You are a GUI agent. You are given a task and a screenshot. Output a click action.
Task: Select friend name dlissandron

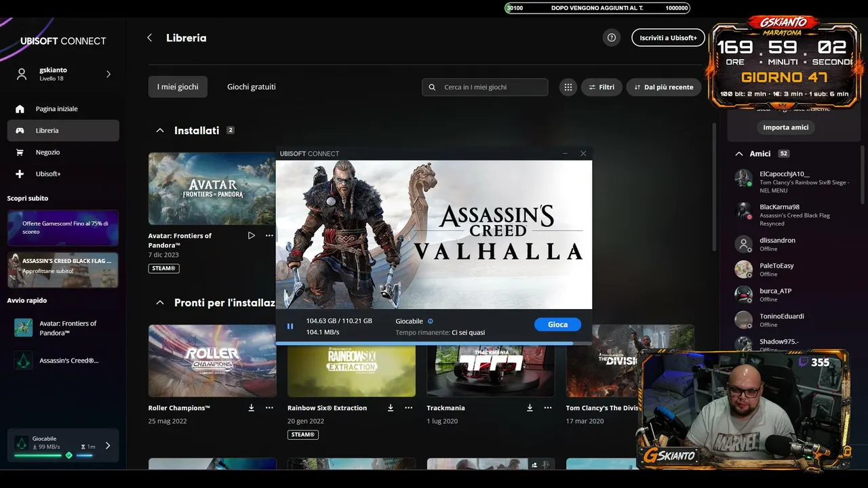point(777,240)
